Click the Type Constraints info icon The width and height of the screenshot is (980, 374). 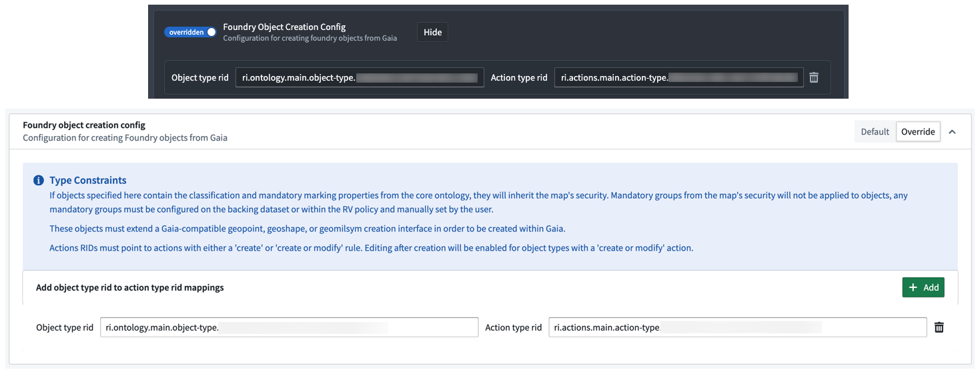[39, 181]
